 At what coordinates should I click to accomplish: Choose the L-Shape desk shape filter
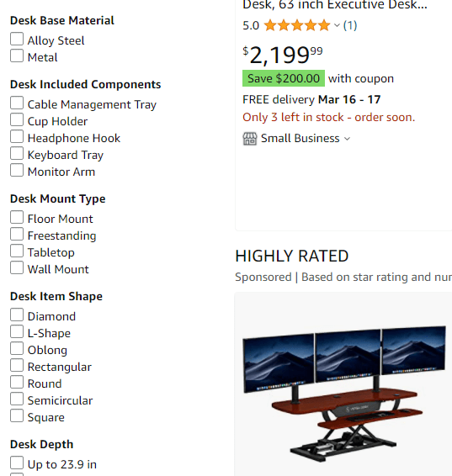pyautogui.click(x=17, y=332)
